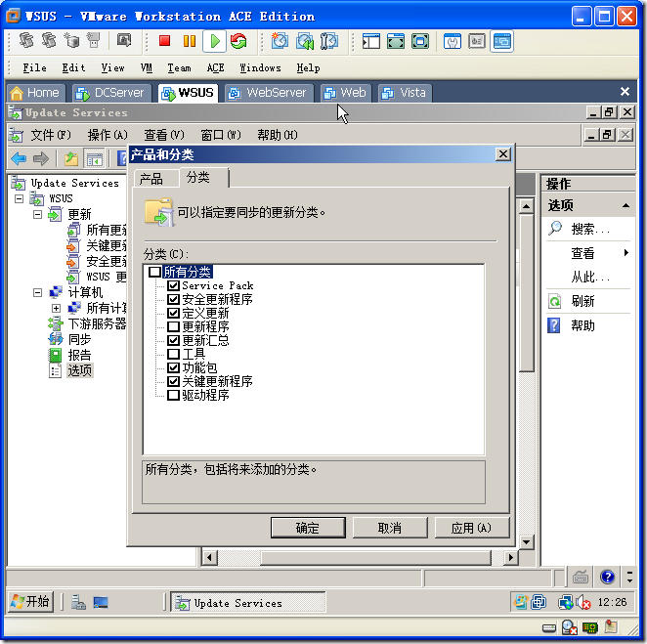This screenshot has width=647, height=644.
Task: Open the Snapshot Manager icon
Action: [x=328, y=41]
